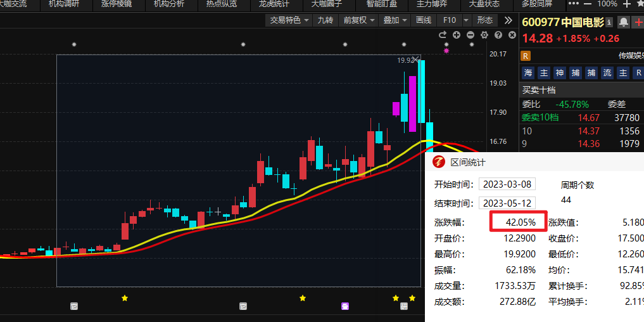Expand more toolbar items with double chevron
644x322 pixels.
tap(508, 20)
